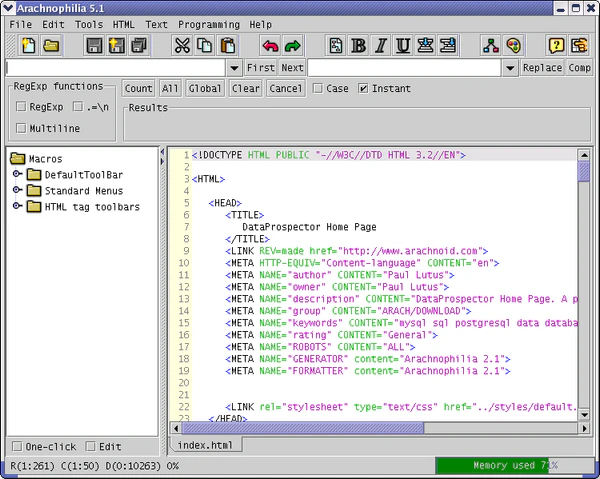600x479 pixels.
Task: Open the search field dropdown arrow
Action: [233, 68]
